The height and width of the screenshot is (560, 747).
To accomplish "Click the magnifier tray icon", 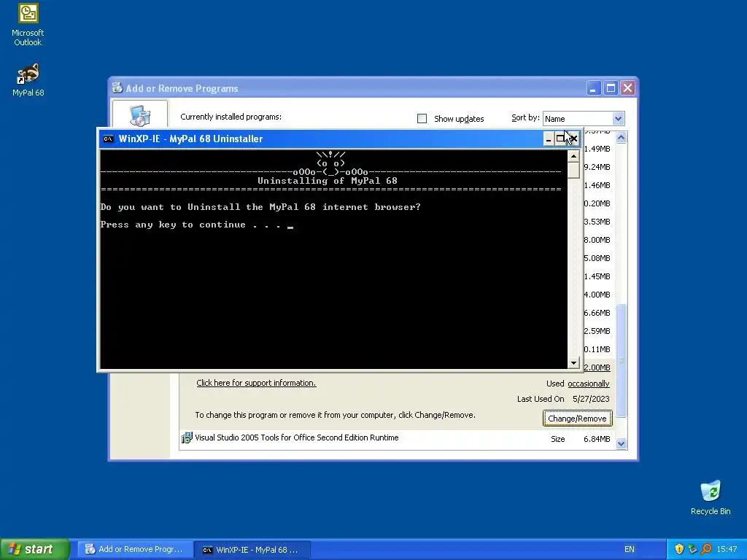I will coord(706,549).
